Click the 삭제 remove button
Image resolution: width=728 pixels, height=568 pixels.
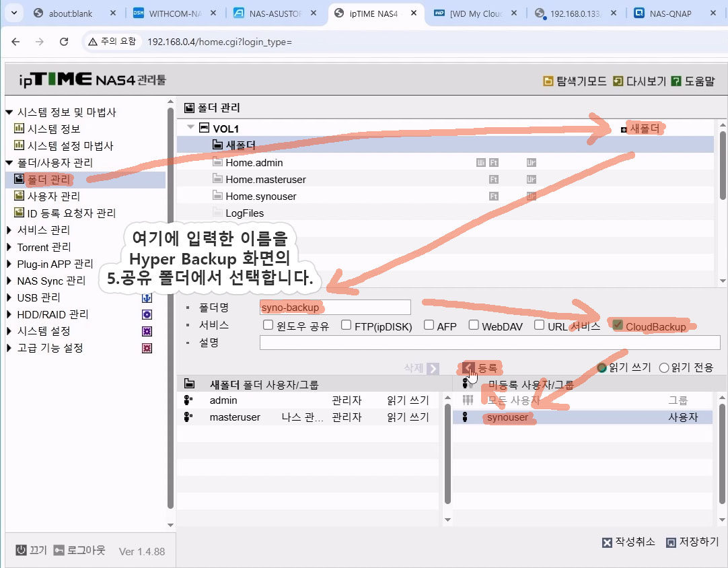[x=421, y=368]
